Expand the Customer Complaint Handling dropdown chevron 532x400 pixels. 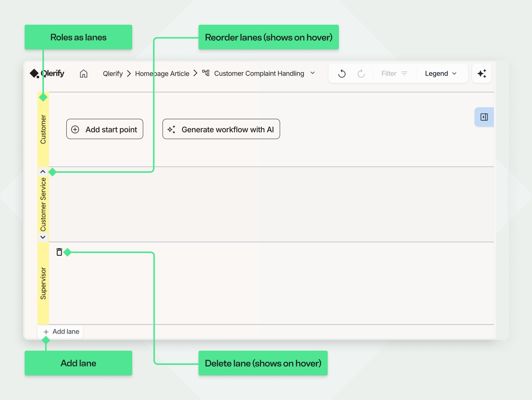pos(313,73)
